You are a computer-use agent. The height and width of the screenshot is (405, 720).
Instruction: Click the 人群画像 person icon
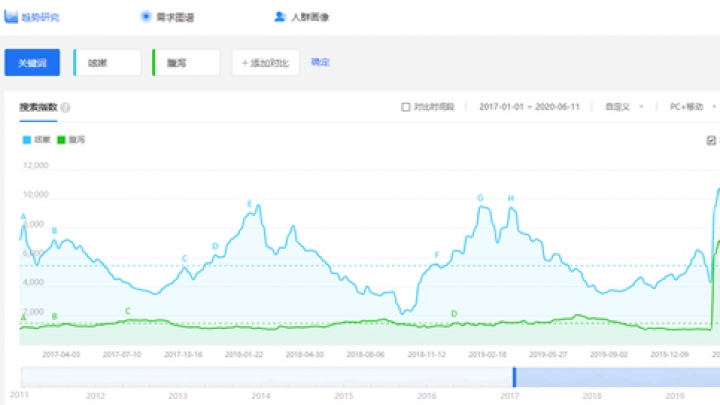coord(279,17)
